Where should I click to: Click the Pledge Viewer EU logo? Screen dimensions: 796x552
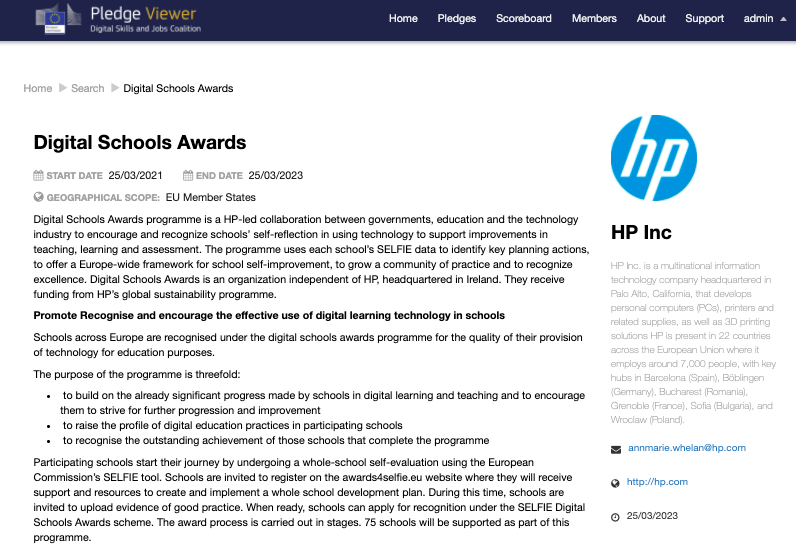58,19
